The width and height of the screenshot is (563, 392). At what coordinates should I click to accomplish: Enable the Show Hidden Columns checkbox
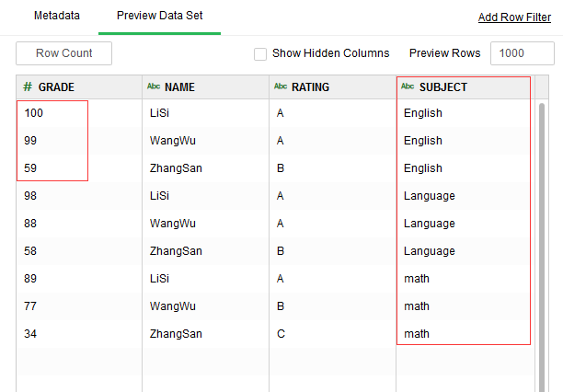[x=260, y=53]
